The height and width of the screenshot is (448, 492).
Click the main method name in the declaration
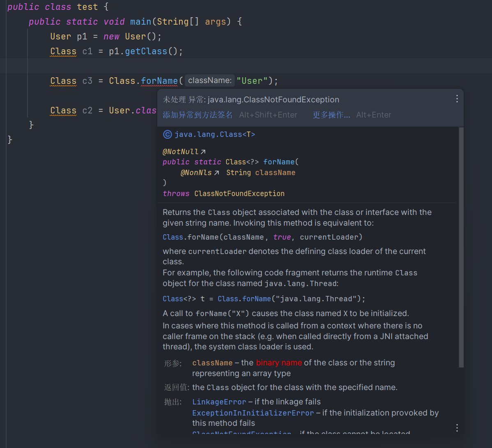(140, 22)
